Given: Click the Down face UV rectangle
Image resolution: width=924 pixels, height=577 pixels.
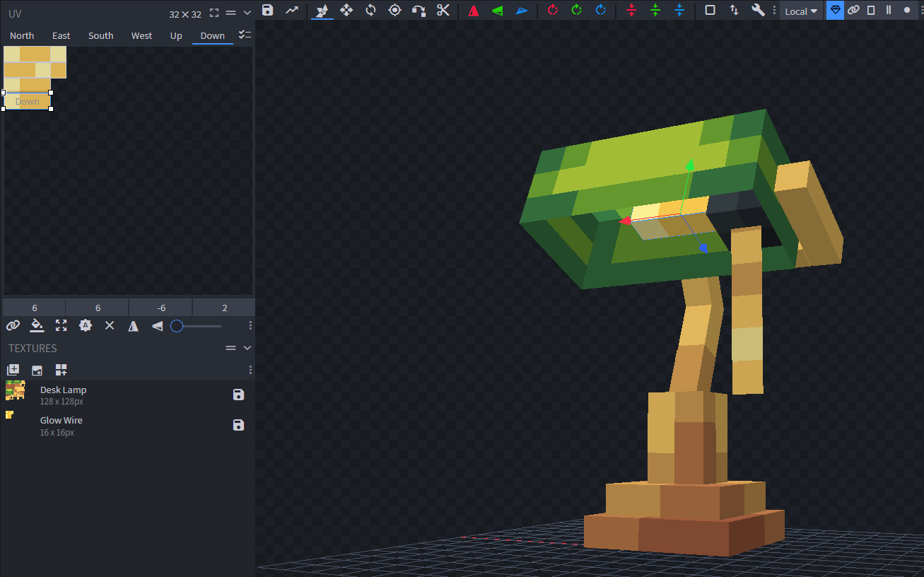Looking at the screenshot, I should 27,101.
